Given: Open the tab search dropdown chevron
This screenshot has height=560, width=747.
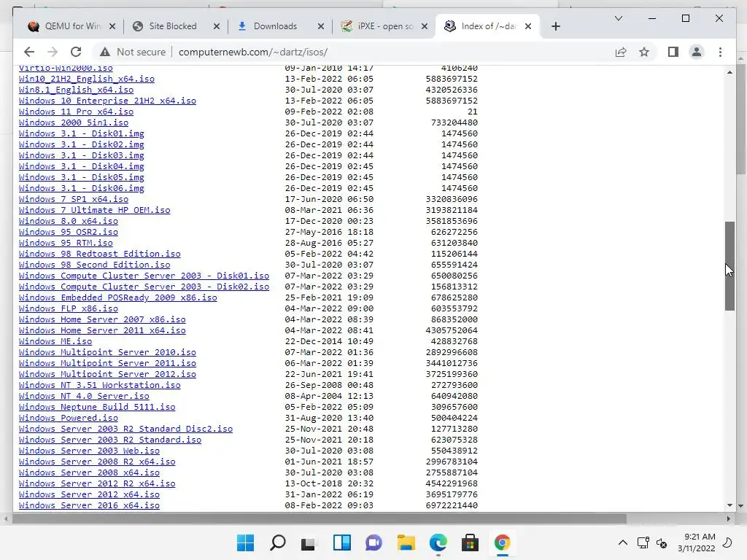Looking at the screenshot, I should coord(619,18).
